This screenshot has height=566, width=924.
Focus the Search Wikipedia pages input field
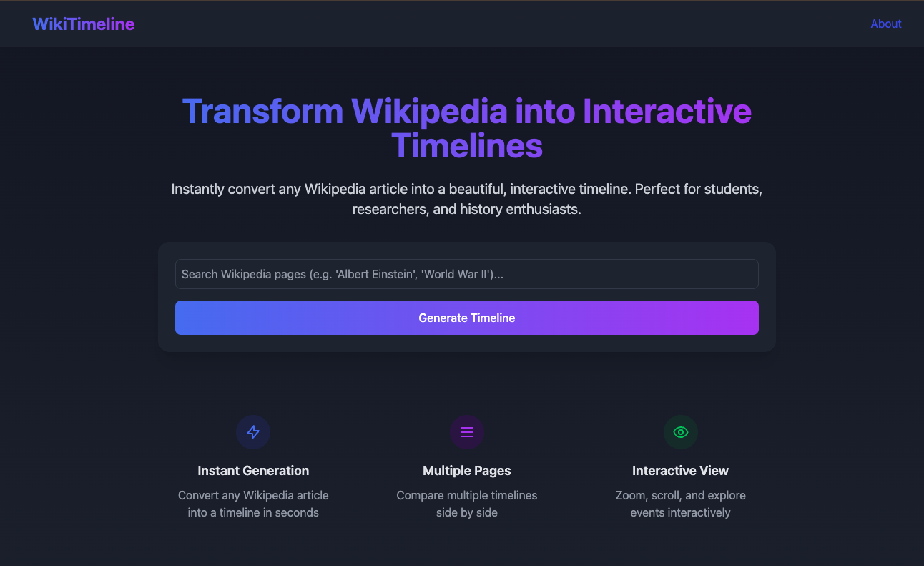pos(467,274)
